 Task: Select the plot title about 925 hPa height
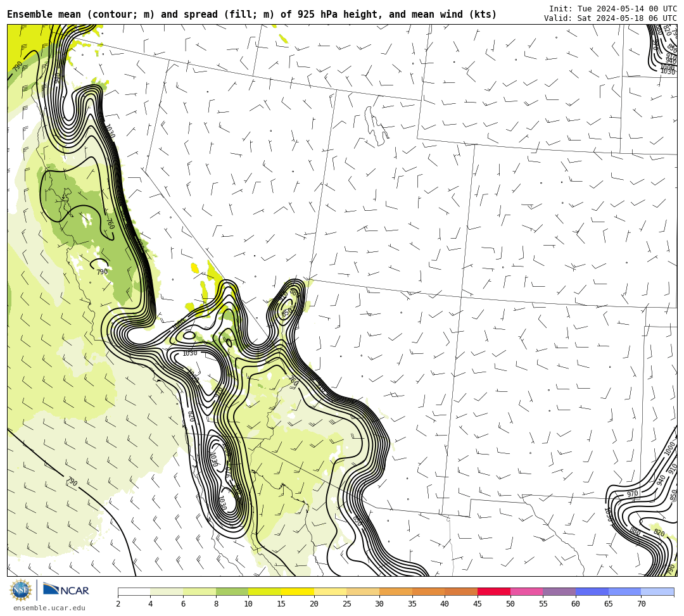[x=251, y=15]
